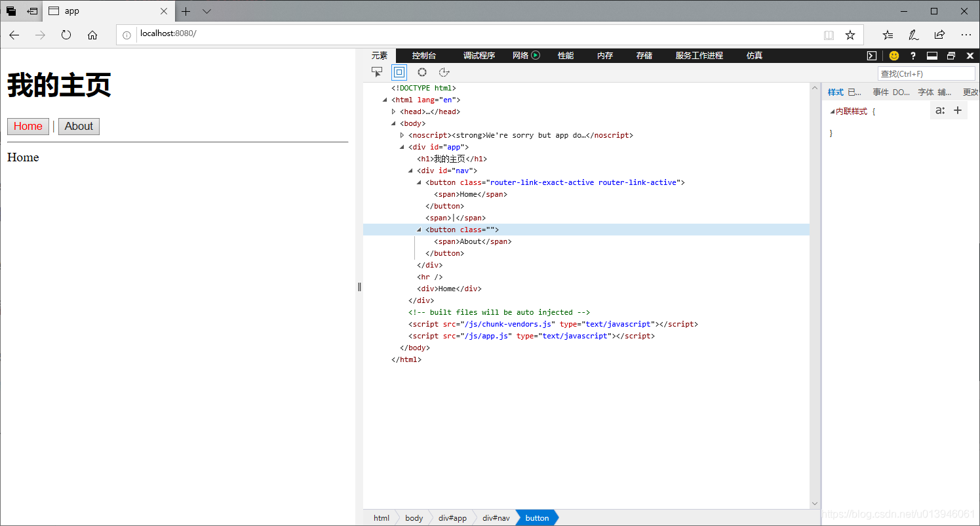Screen dimensions: 980x526
Task: Open browser settings and more menu
Action: pyautogui.click(x=966, y=35)
